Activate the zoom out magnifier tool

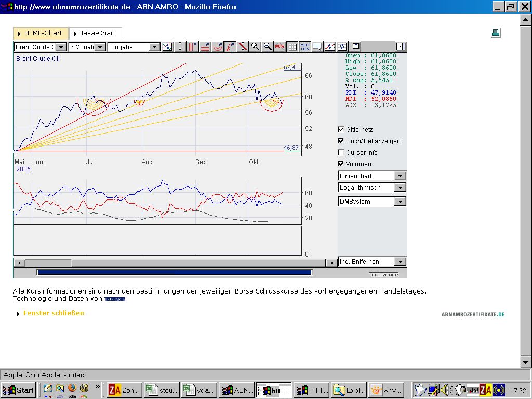(267, 46)
